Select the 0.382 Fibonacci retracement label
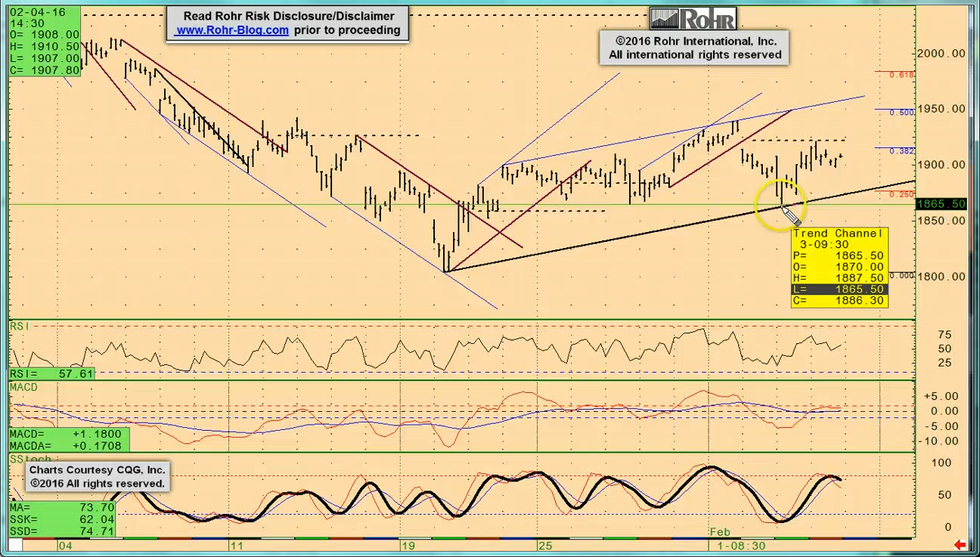This screenshot has width=980, height=557. click(901, 151)
